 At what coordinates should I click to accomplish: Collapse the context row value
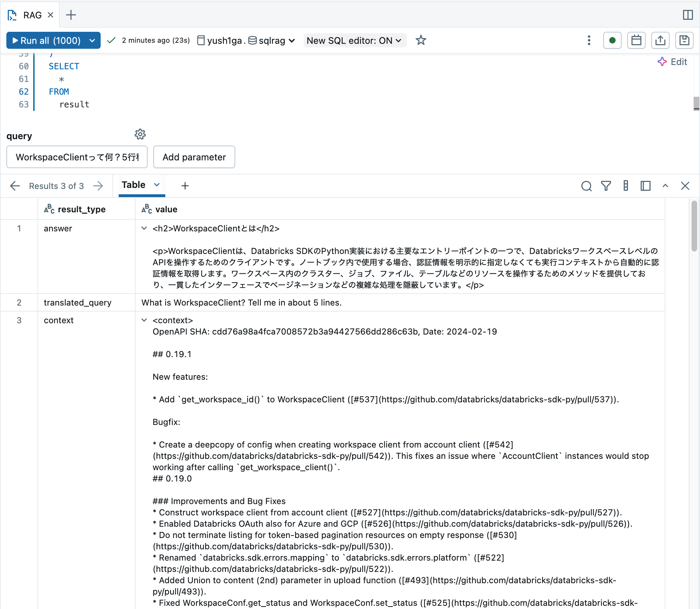pyautogui.click(x=144, y=320)
